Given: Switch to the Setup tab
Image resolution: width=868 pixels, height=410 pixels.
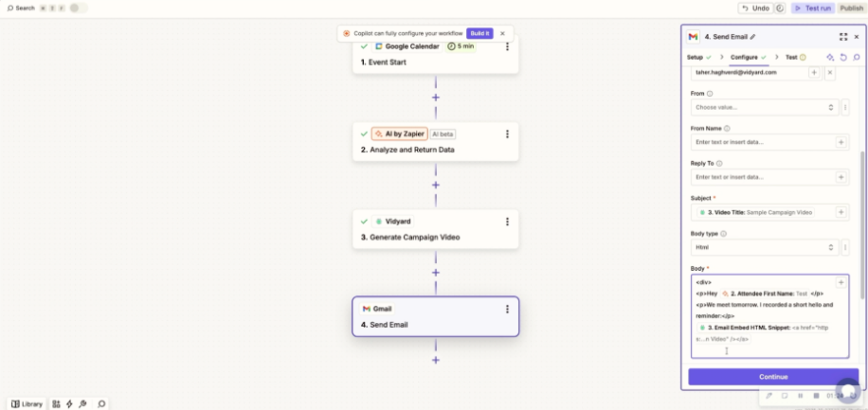Looking at the screenshot, I should (x=696, y=57).
